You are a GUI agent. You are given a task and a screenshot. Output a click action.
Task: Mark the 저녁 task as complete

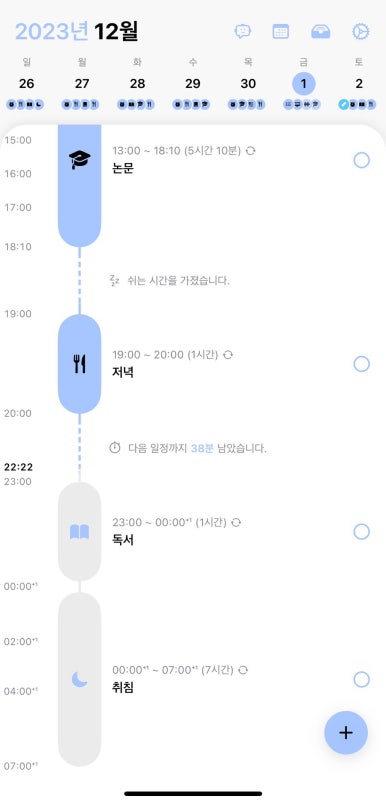tap(361, 364)
